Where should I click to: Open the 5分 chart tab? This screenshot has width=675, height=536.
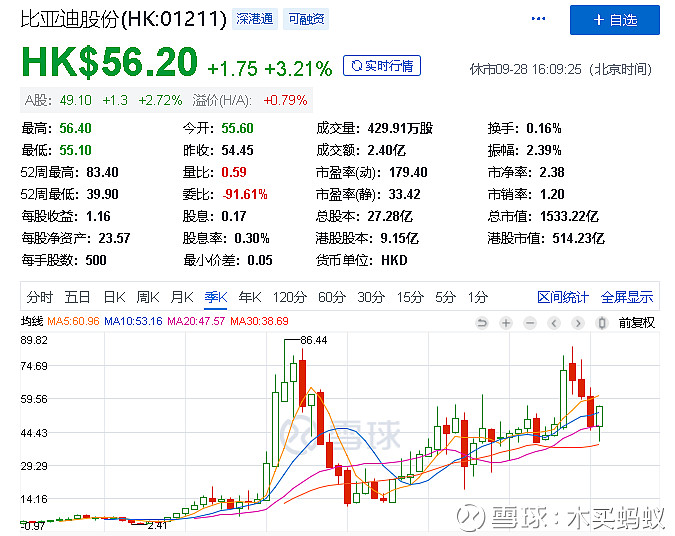(x=445, y=297)
